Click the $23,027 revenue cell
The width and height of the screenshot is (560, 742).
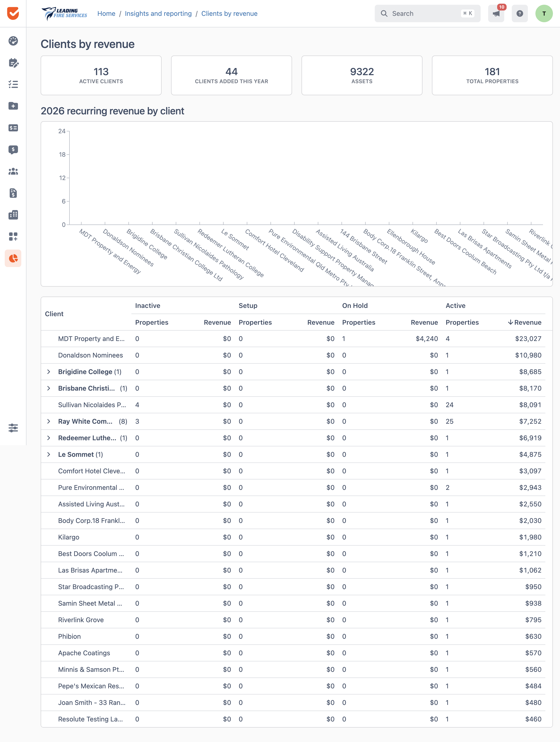[528, 339]
